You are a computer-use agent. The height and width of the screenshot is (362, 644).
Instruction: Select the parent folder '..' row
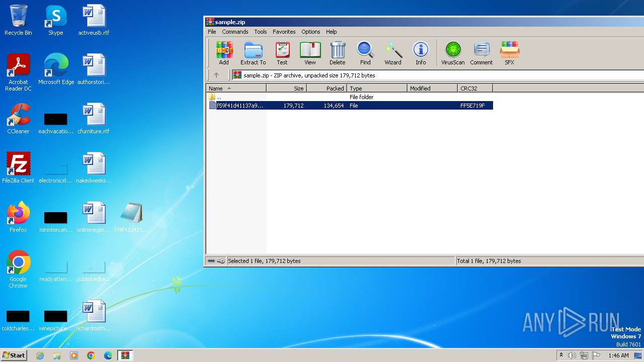tap(349, 97)
